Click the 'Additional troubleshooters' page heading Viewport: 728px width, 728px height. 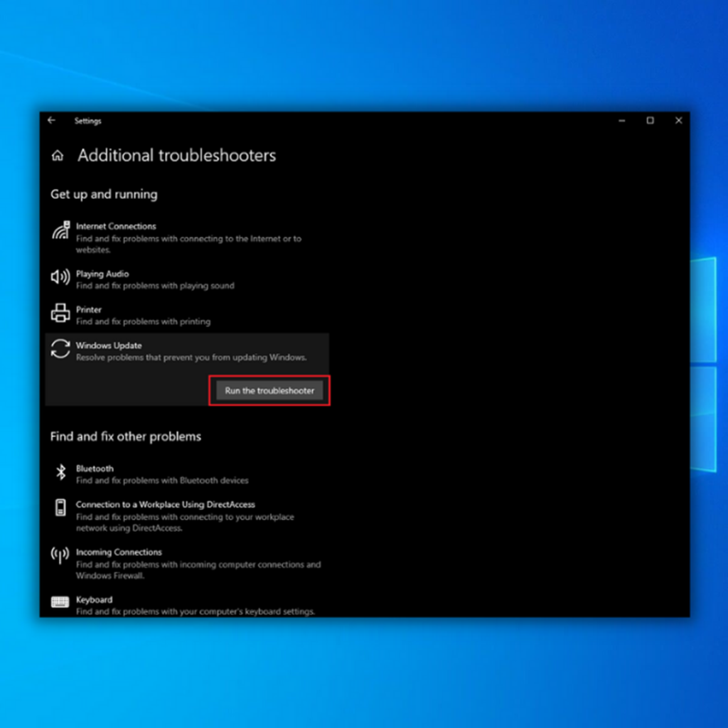pyautogui.click(x=176, y=156)
